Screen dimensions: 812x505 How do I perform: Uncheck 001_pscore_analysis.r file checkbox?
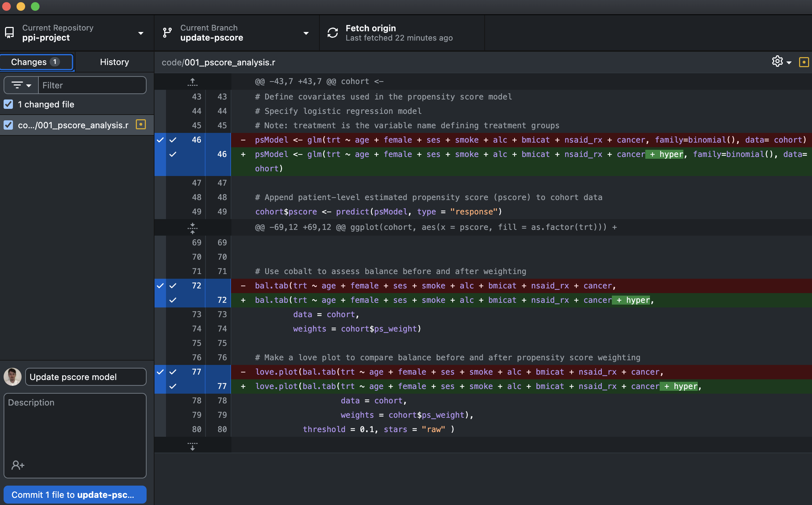coord(8,125)
